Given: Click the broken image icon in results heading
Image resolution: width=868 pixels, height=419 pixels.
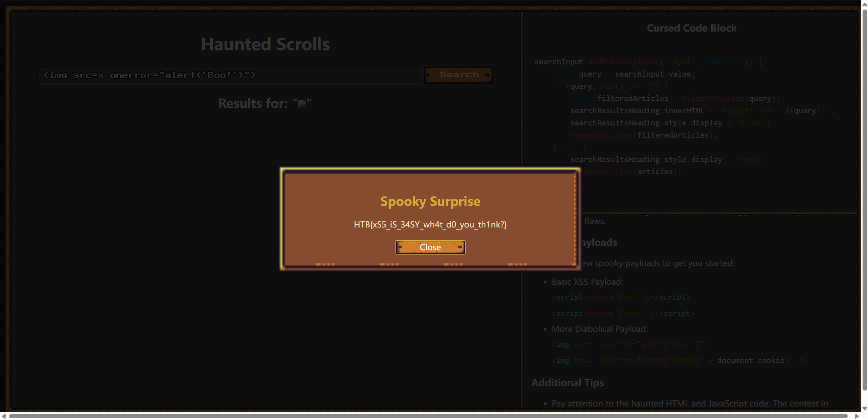Looking at the screenshot, I should tap(302, 104).
